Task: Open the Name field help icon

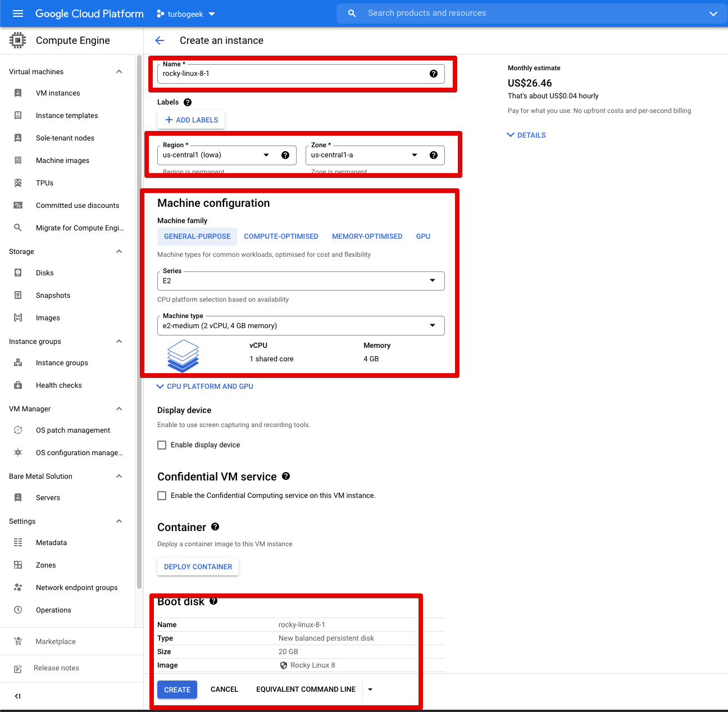Action: [434, 74]
